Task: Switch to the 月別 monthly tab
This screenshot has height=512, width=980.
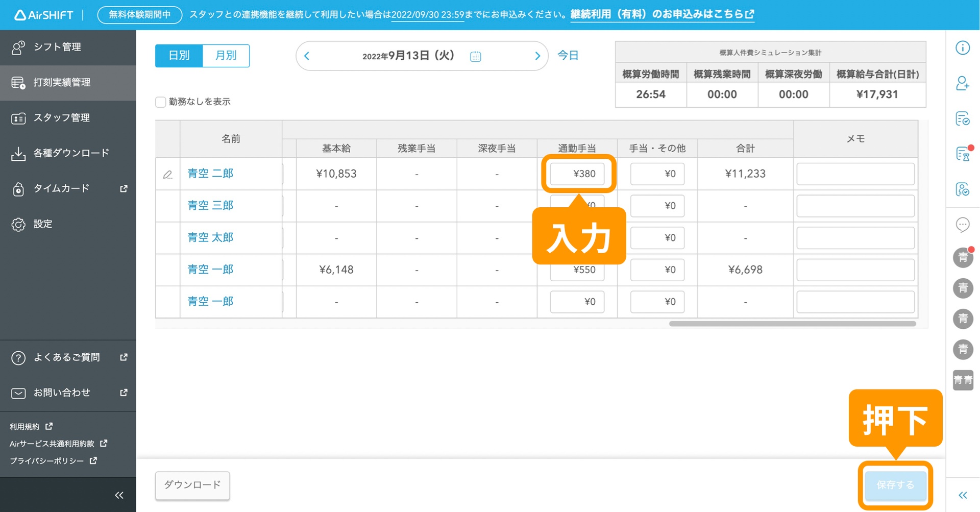Action: coord(226,56)
